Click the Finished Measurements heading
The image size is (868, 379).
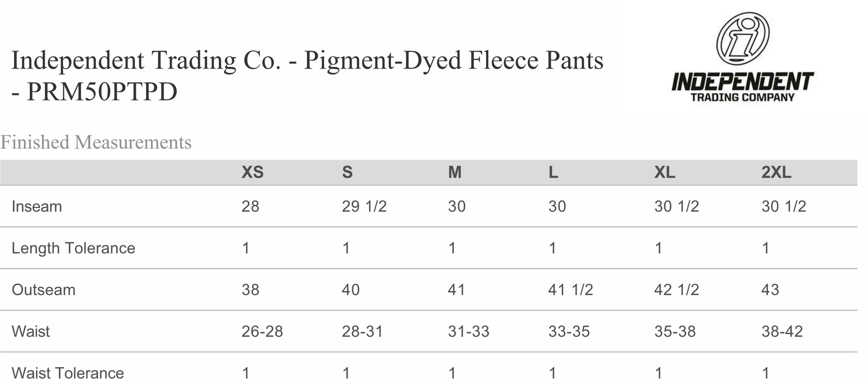(x=96, y=142)
